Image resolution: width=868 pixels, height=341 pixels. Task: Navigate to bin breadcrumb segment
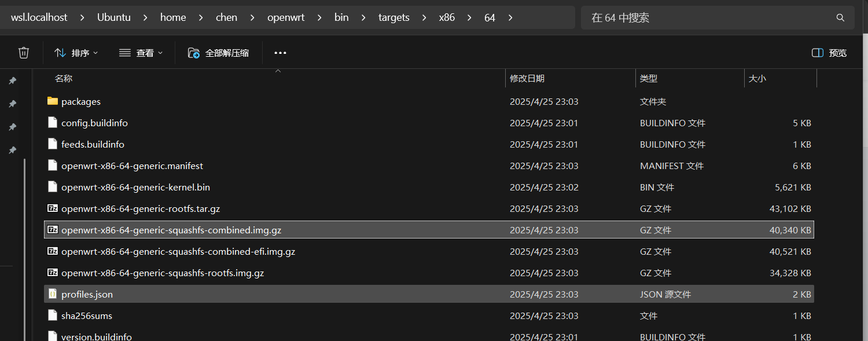tap(341, 17)
